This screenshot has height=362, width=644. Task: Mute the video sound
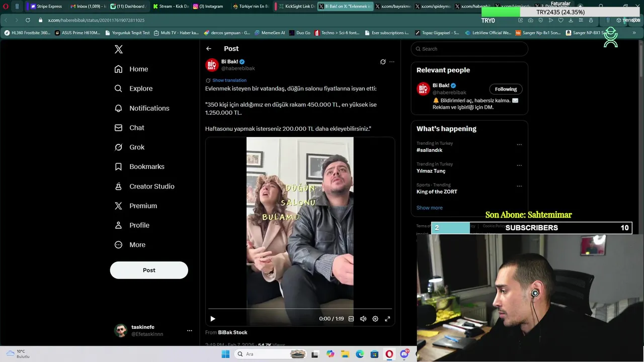point(363,319)
